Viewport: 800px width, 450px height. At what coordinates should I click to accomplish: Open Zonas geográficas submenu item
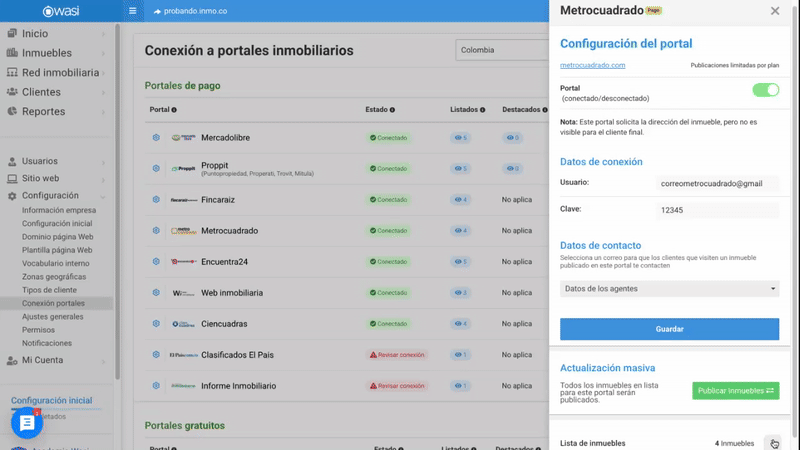tap(54, 277)
